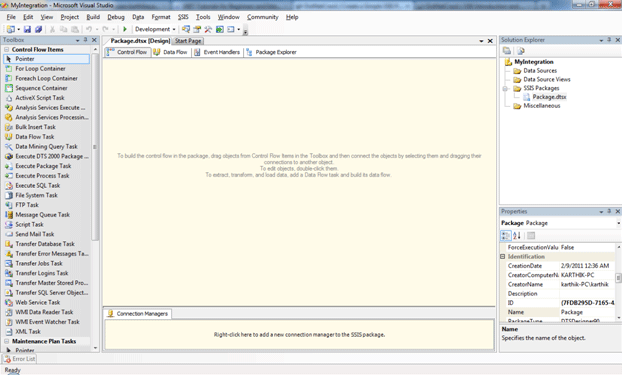Open the Development configuration dropdown
Image resolution: width=622 pixels, height=375 pixels.
click(155, 29)
